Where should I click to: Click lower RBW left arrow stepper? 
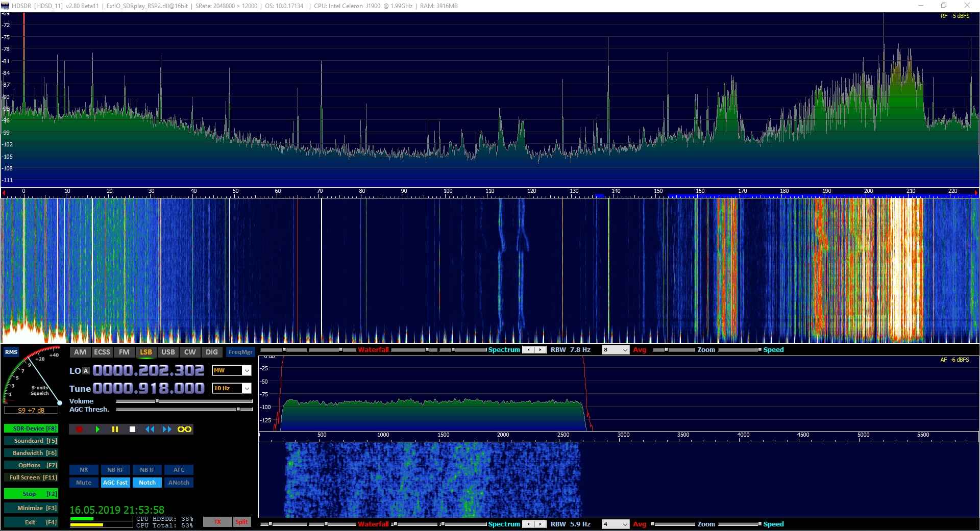coord(529,524)
